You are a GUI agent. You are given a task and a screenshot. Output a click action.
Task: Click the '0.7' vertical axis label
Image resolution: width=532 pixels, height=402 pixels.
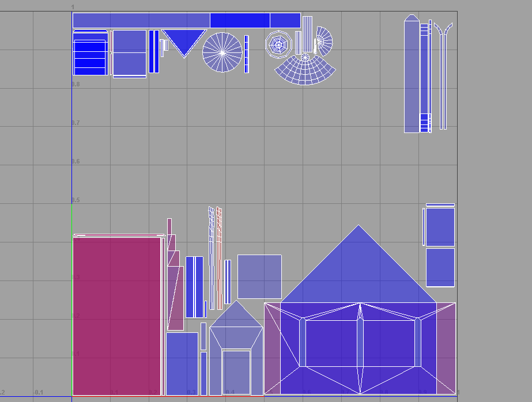pyautogui.click(x=76, y=123)
